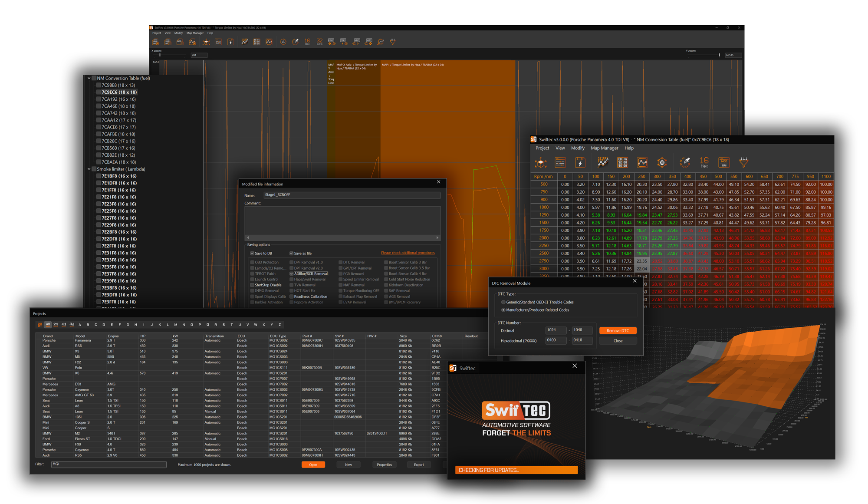Click the 16 Hex format icon

click(704, 163)
